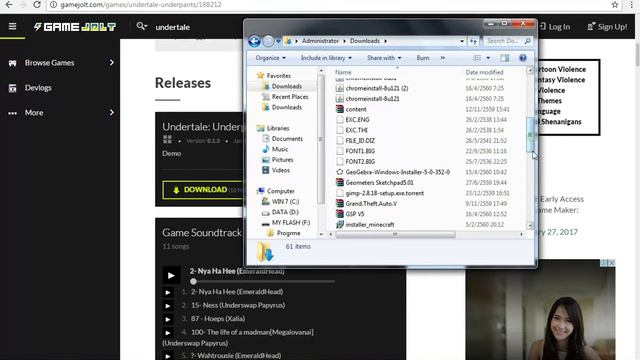
Task: Play track 15- Ness (Underswap Papyrus)
Action: [168, 306]
